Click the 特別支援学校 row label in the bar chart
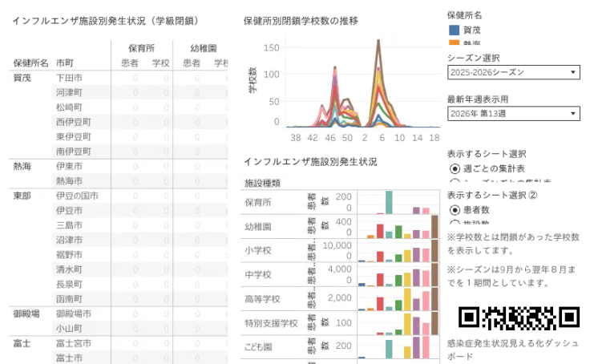 click(271, 323)
